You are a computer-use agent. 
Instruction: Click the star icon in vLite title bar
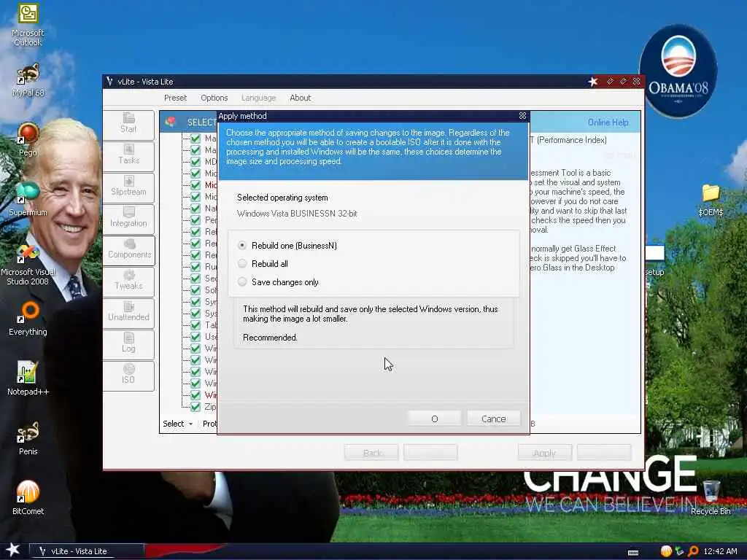pyautogui.click(x=593, y=82)
